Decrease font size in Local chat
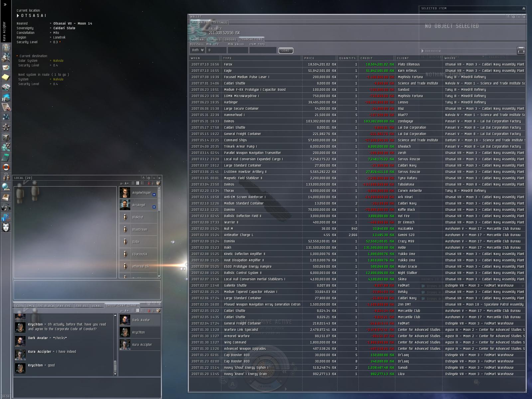 click(122, 183)
